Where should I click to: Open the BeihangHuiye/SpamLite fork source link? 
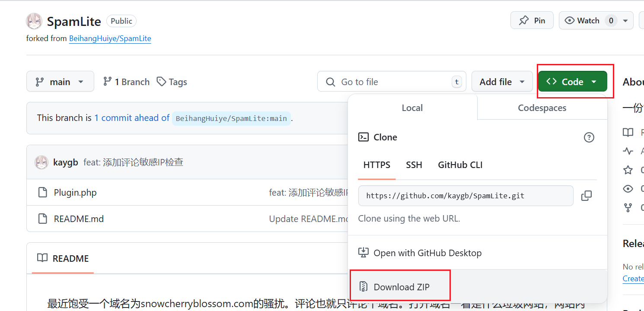tap(110, 38)
